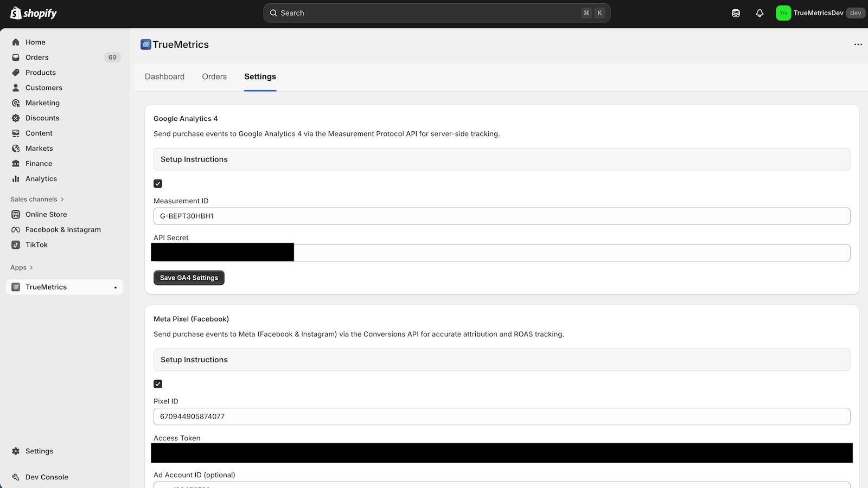Go to Marketing in sidebar

[x=42, y=103]
